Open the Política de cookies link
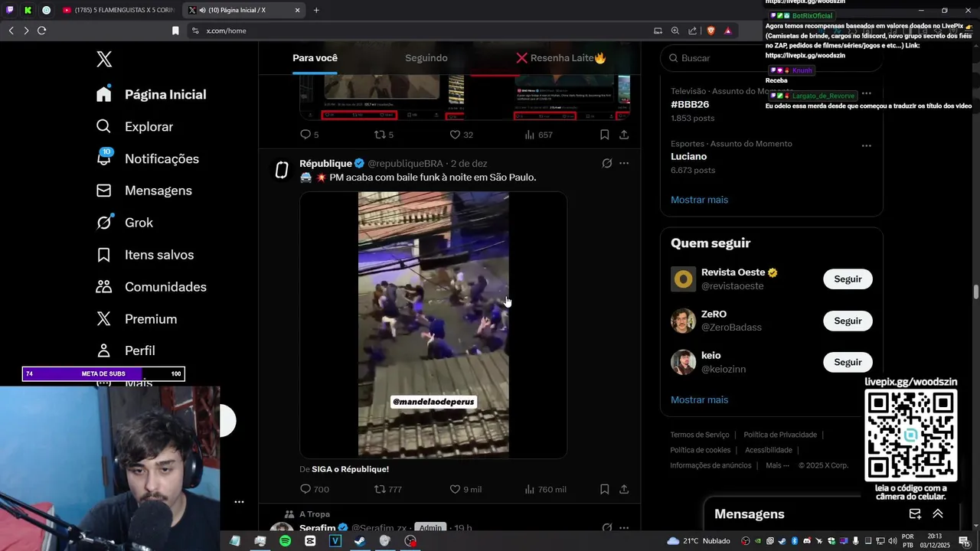The width and height of the screenshot is (980, 551). 700,450
